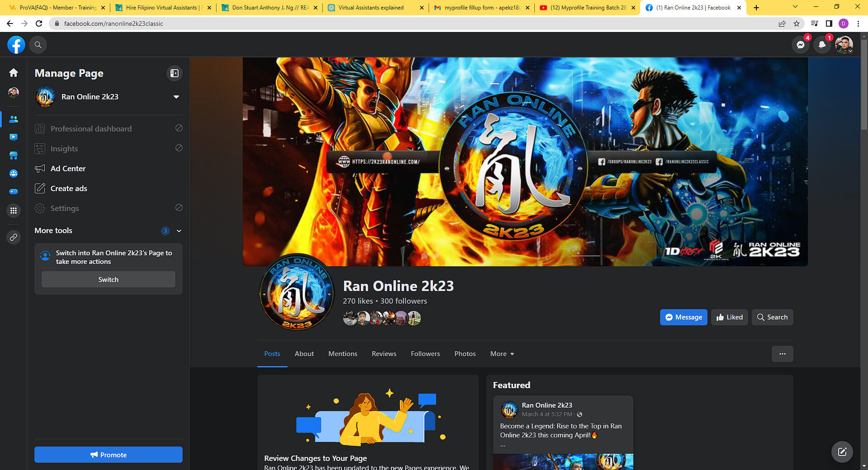
Task: Open your profile avatar in left rail
Action: 14,93
